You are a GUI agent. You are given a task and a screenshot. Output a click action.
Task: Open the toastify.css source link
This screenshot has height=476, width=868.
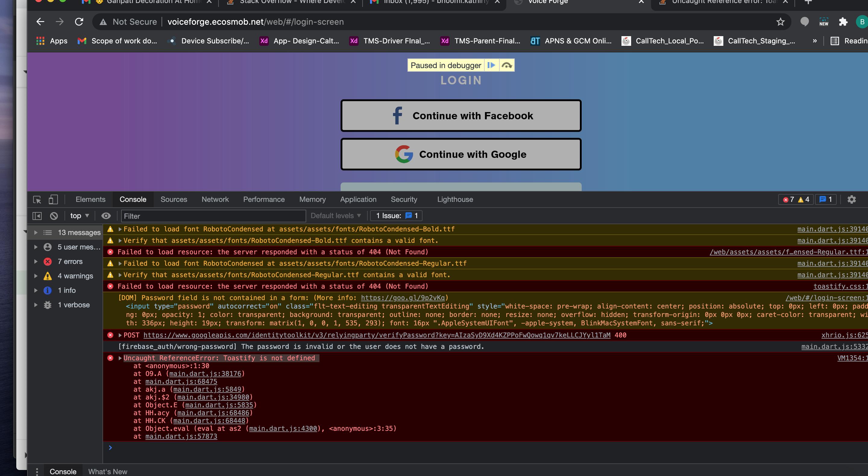pyautogui.click(x=840, y=286)
